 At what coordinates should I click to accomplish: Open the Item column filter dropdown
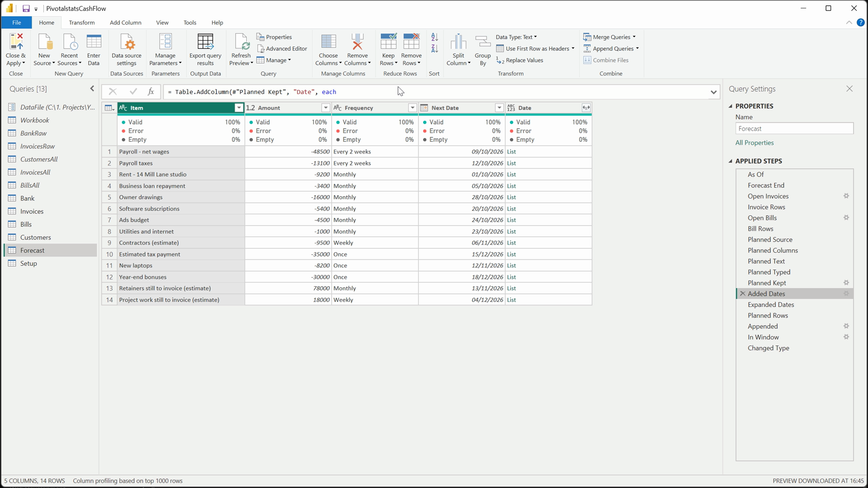[239, 108]
